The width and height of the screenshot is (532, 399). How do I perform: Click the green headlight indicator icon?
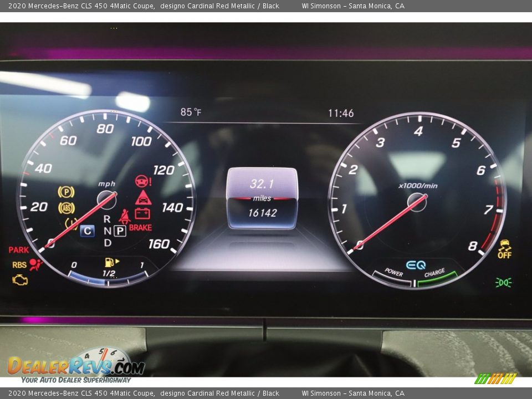[504, 282]
